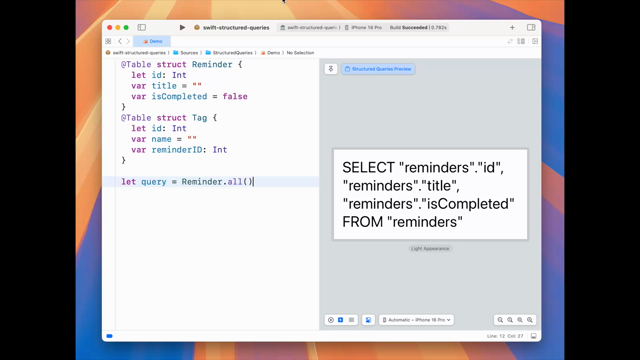Open the Sources folder breadcrumb
This screenshot has width=640, height=360.
(x=186, y=53)
